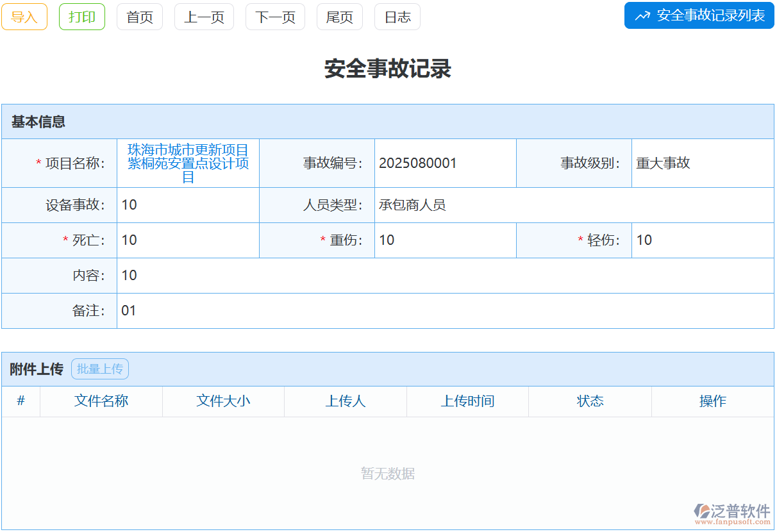Screen dimensions: 777x532
Task: Click the 文件名称 column header
Action: pyautogui.click(x=101, y=401)
